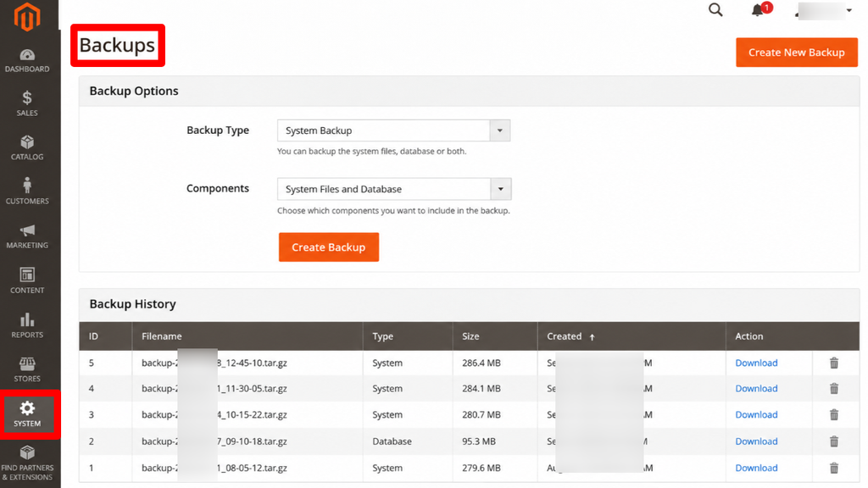The height and width of the screenshot is (488, 868).
Task: Click Create New Backup button
Action: click(x=797, y=53)
